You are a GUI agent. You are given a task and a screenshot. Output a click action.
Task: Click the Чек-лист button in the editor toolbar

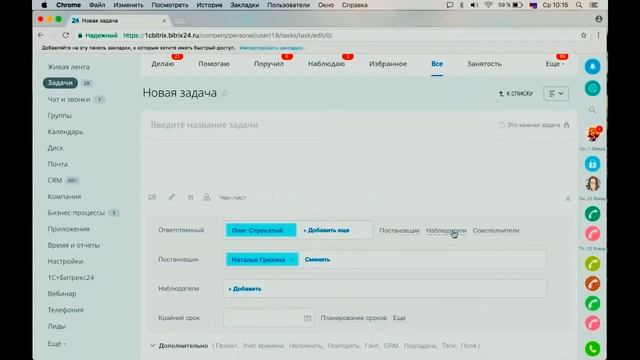tap(233, 198)
